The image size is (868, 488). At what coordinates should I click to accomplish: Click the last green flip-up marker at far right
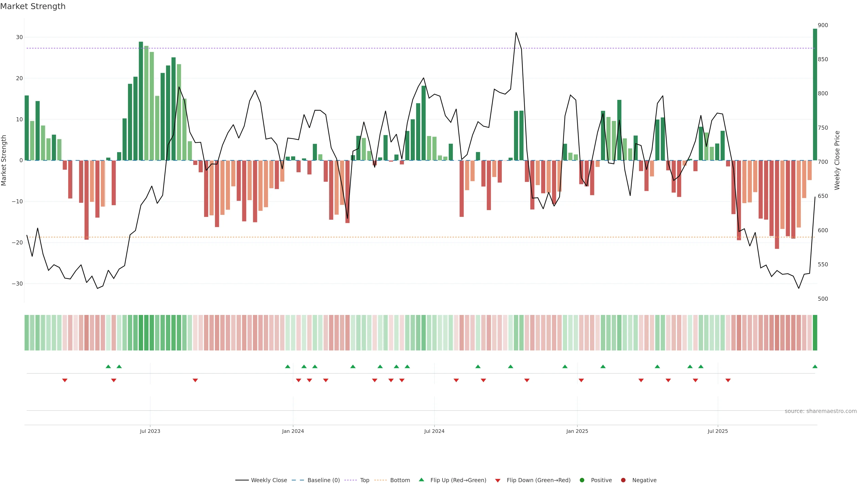pyautogui.click(x=815, y=366)
